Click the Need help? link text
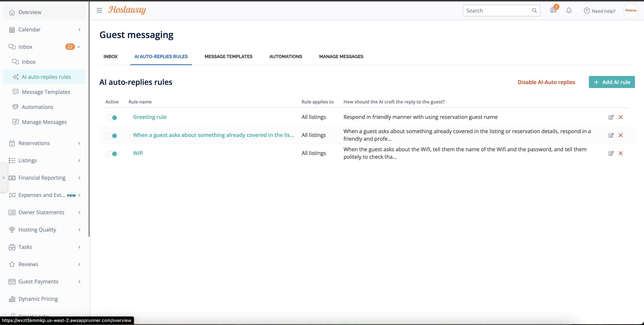Screen dimensions: 644x325 click(604, 11)
